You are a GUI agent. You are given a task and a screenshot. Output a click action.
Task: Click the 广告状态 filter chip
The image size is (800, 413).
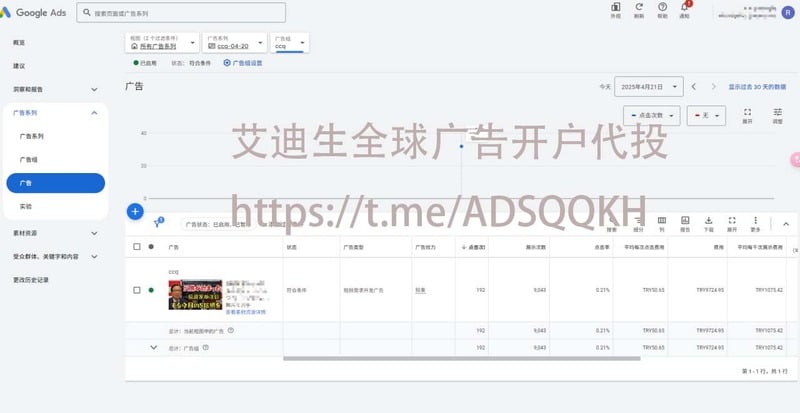coord(217,224)
